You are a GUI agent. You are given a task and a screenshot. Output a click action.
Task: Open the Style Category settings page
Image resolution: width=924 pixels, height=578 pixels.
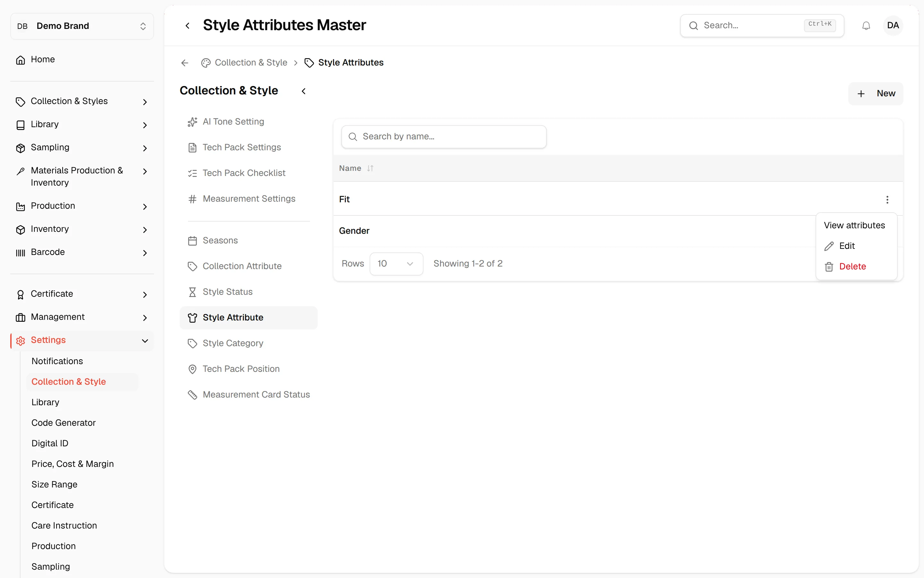[248, 343]
